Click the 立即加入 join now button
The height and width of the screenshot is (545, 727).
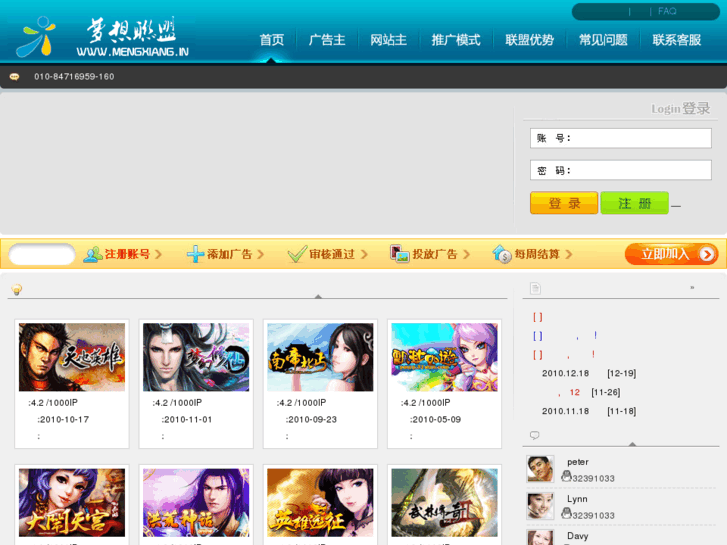tap(671, 254)
